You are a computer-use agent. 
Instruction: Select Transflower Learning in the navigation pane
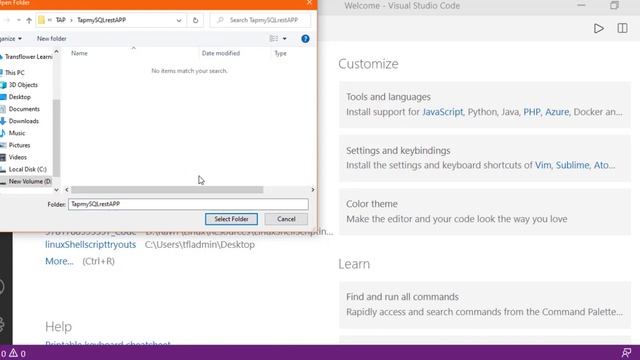point(26,57)
